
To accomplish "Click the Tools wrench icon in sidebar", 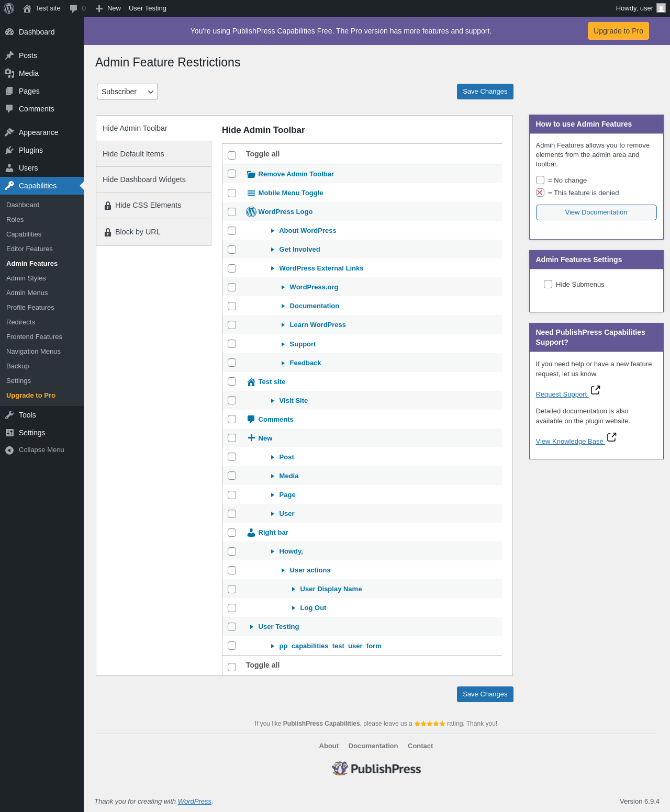I will click(x=9, y=415).
